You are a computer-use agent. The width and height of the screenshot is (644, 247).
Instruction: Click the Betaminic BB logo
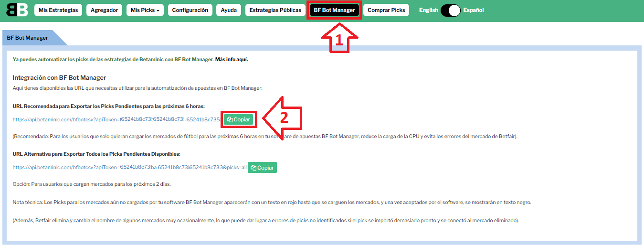coord(17,10)
